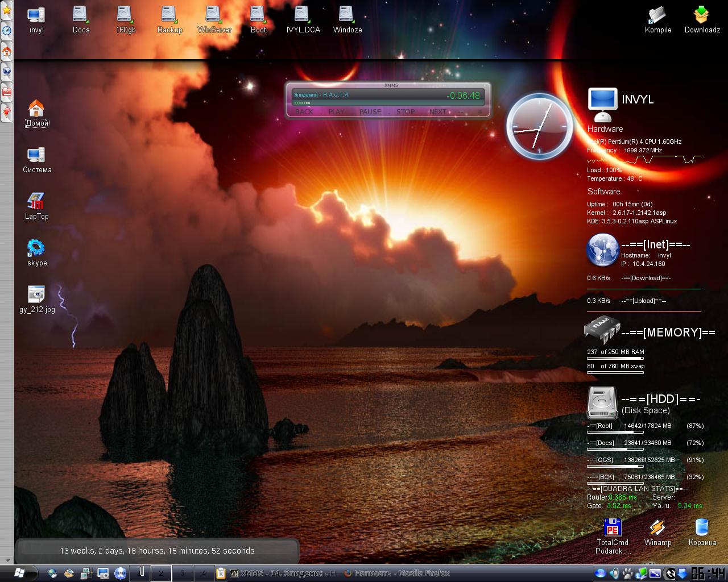728x582 pixels.
Task: Click the Inet globe icon in widget
Action: (x=602, y=250)
